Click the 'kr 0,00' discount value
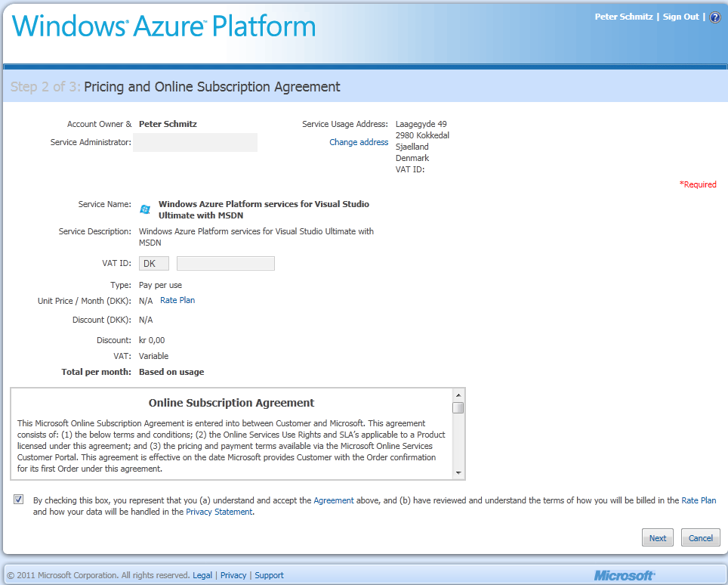728x585 pixels. click(x=152, y=340)
